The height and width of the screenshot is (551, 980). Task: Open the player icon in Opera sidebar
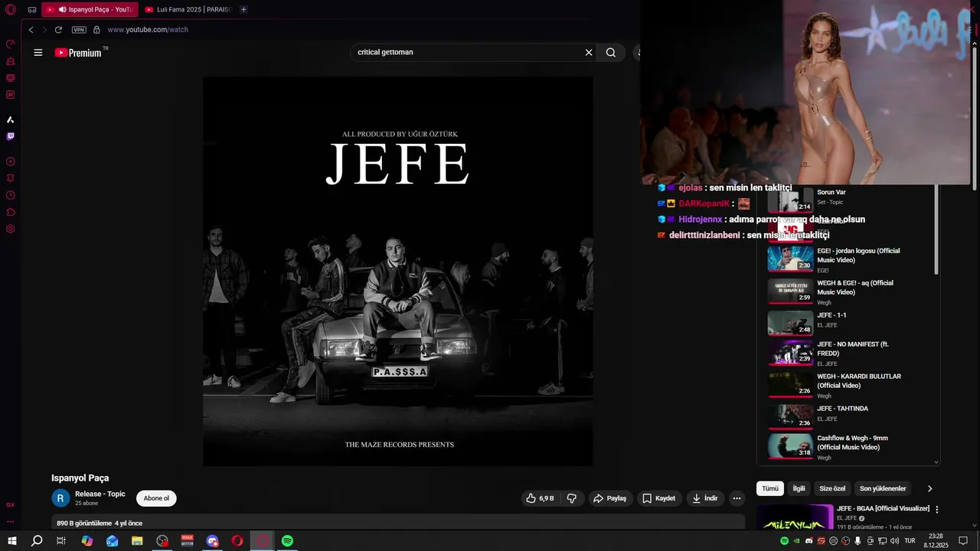coord(11,161)
